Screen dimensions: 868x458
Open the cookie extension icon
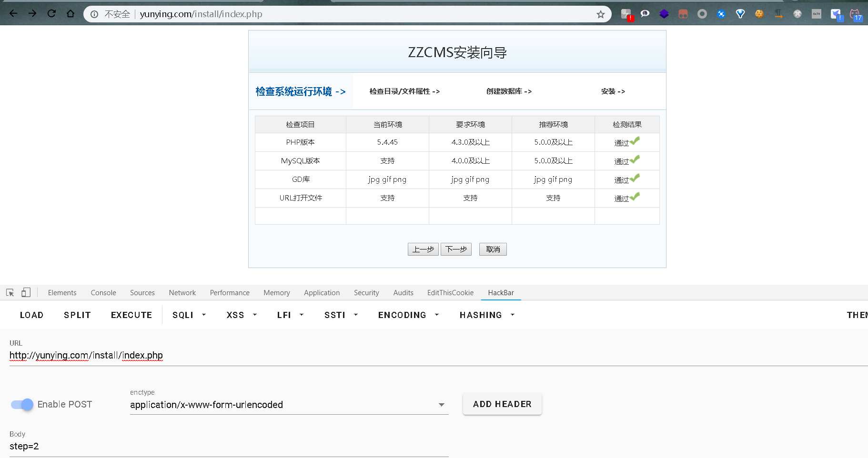[759, 14]
